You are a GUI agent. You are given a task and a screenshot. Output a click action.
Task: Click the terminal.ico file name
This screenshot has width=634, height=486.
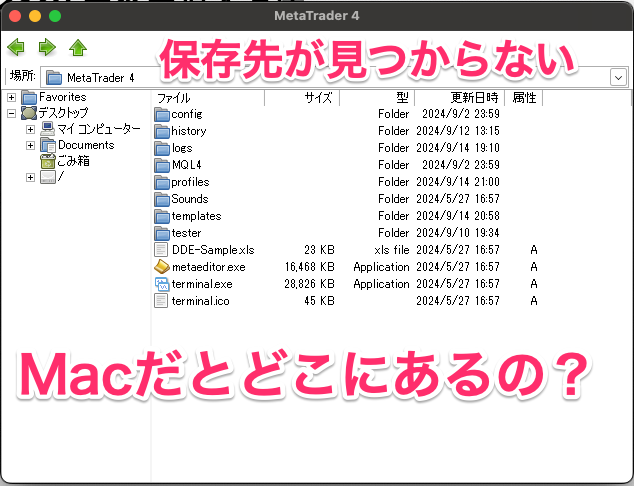click(201, 301)
